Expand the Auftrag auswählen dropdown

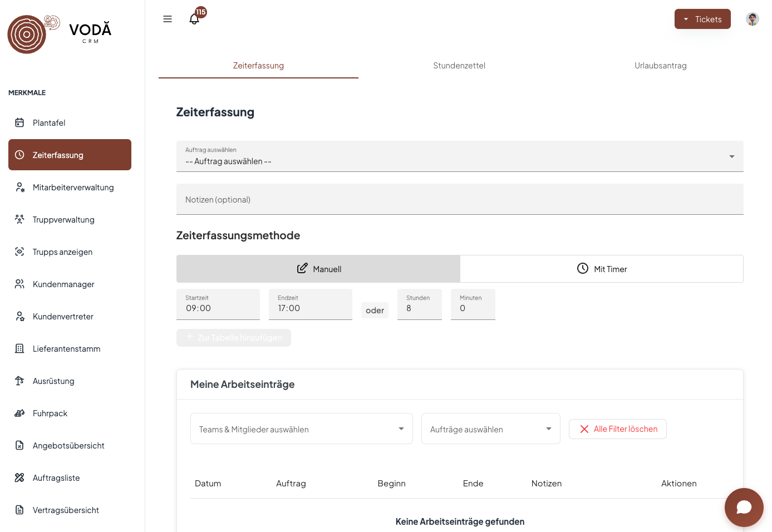pyautogui.click(x=460, y=156)
